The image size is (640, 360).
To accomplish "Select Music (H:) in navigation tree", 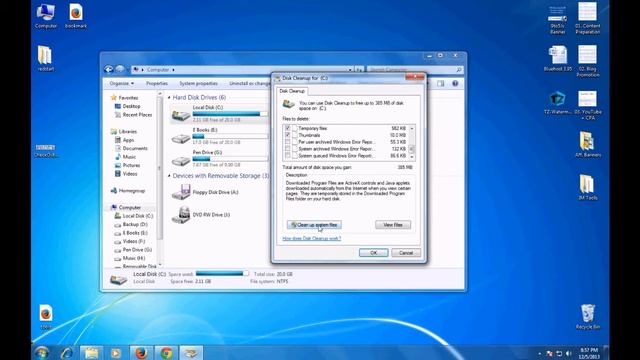I will [x=134, y=258].
